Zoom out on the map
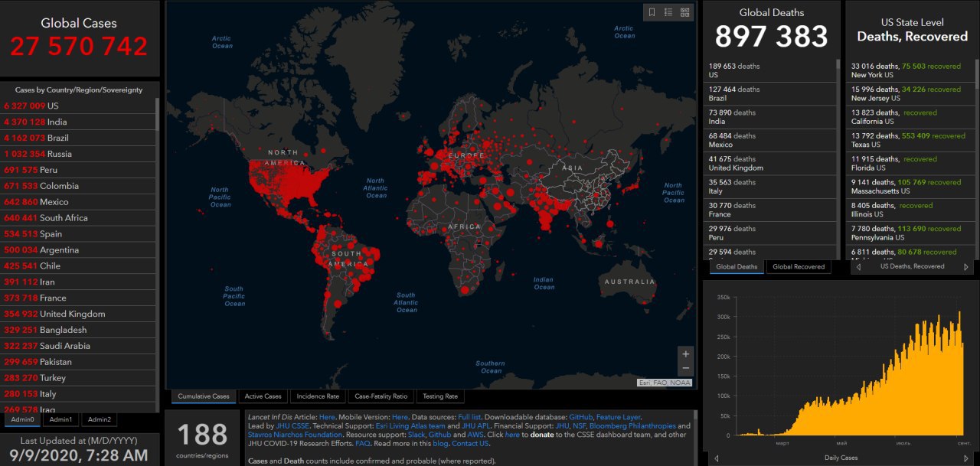This screenshot has height=466, width=980. 685,369
